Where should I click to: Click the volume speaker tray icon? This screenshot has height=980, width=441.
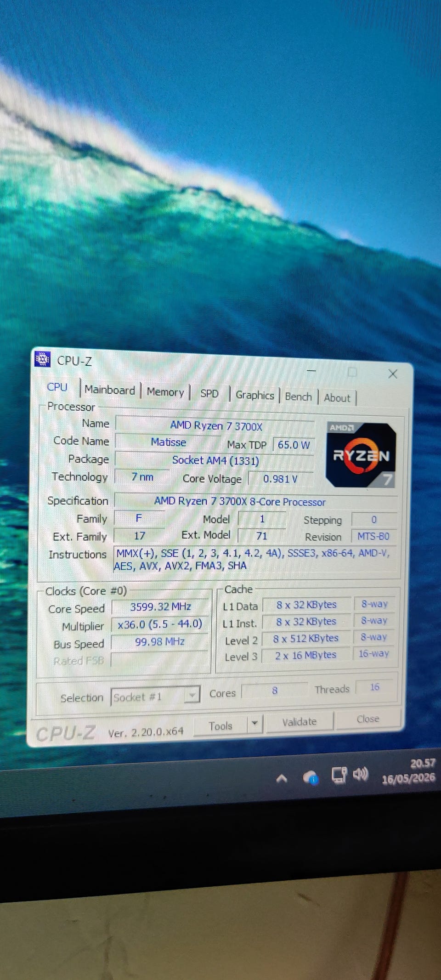point(361,775)
